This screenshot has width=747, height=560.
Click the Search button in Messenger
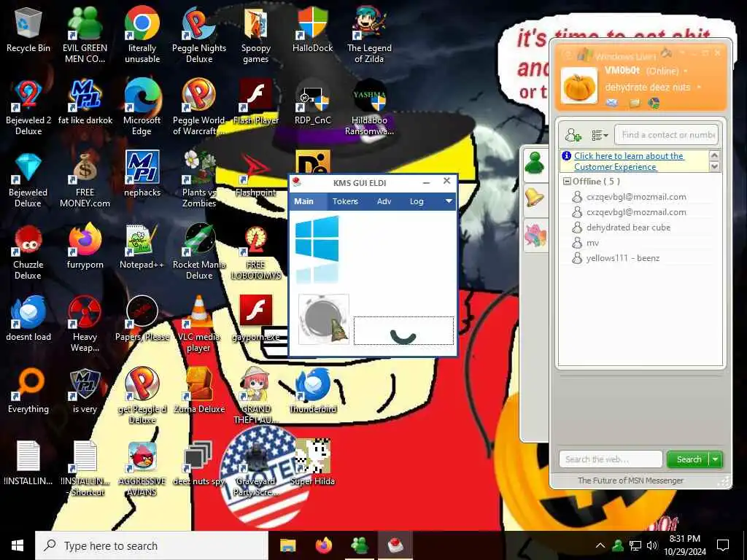[x=689, y=459]
